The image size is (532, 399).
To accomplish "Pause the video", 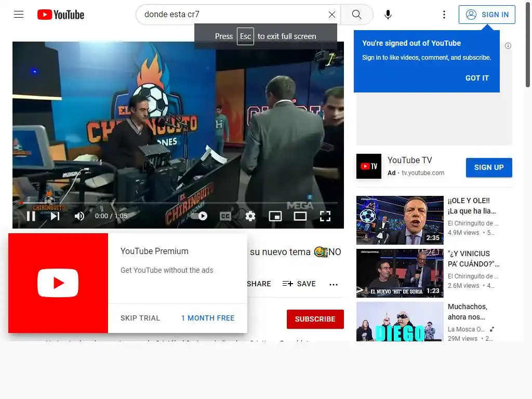I will point(31,216).
